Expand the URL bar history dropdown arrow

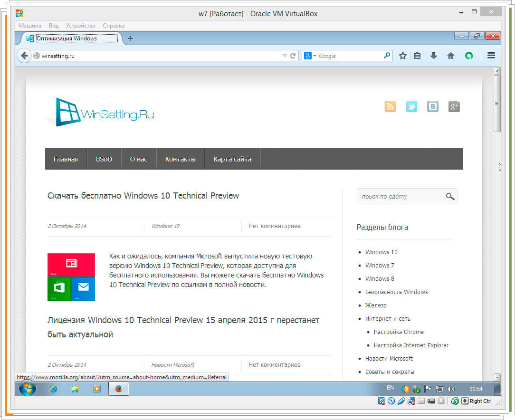tap(285, 56)
